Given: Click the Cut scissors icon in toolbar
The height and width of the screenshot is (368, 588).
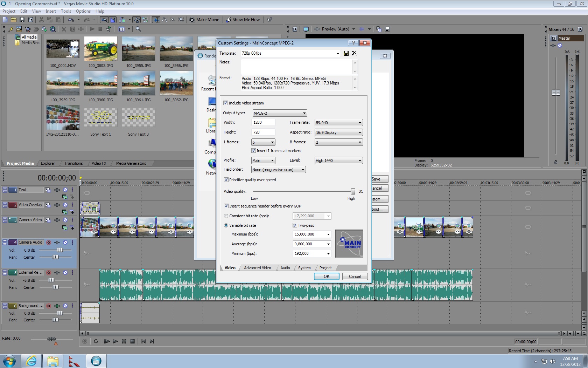Looking at the screenshot, I should [x=41, y=20].
